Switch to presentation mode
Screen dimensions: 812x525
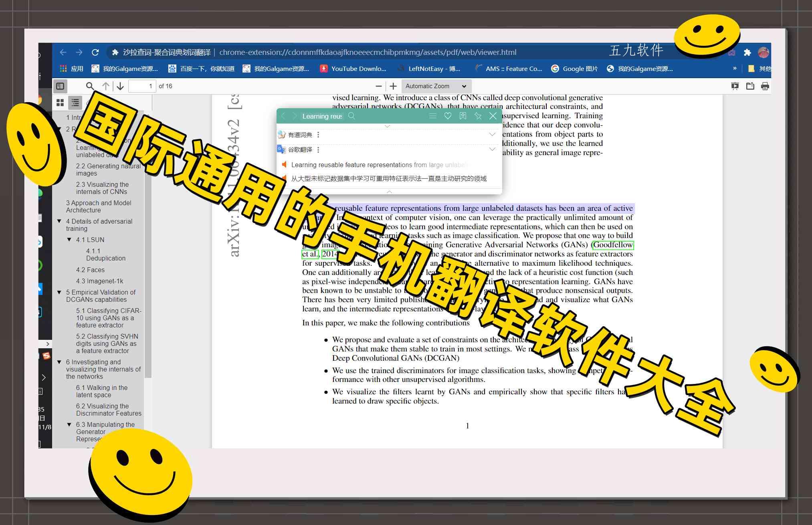coord(735,86)
